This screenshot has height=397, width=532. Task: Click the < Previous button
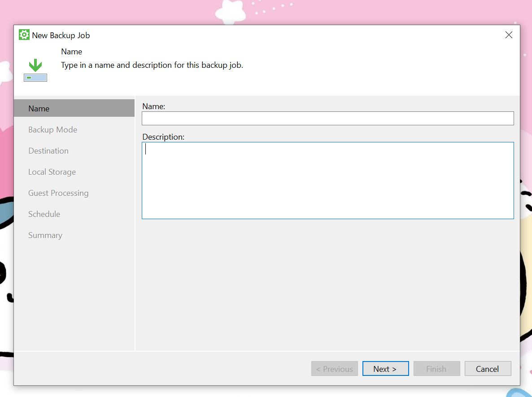coord(335,369)
